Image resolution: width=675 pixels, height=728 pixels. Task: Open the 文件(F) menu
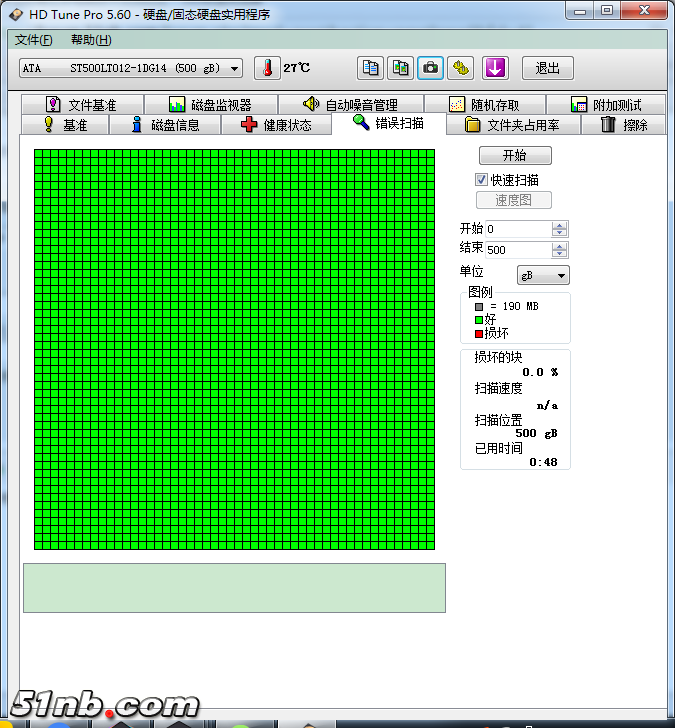(x=33, y=40)
